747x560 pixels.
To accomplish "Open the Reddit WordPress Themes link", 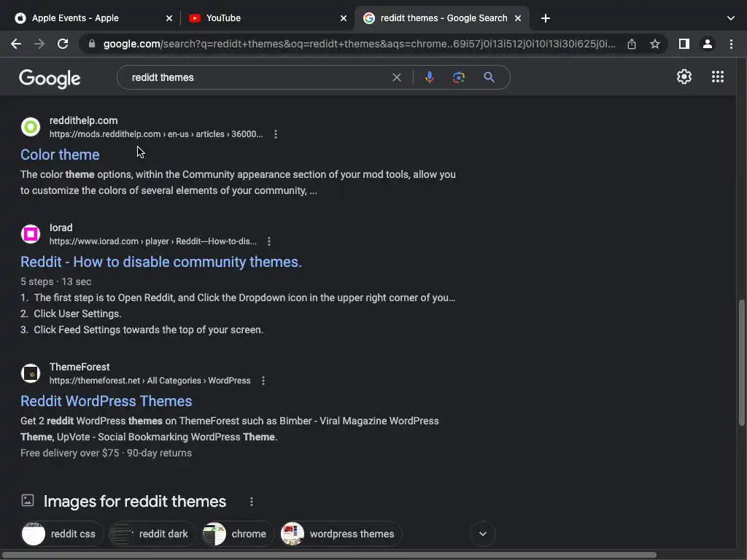I will [107, 401].
